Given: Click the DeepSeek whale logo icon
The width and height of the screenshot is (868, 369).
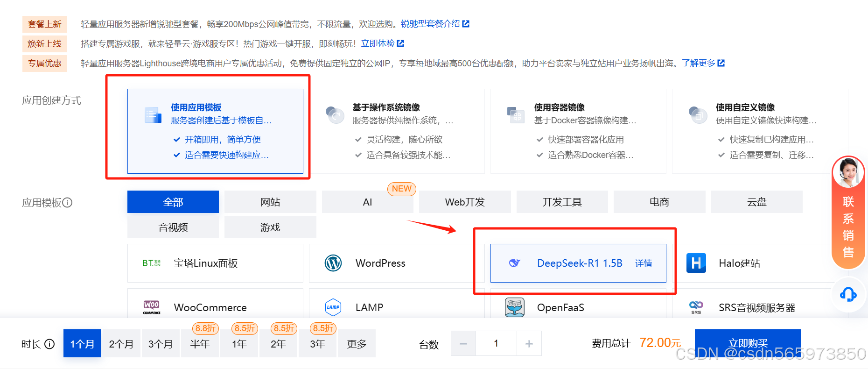Looking at the screenshot, I should click(515, 263).
